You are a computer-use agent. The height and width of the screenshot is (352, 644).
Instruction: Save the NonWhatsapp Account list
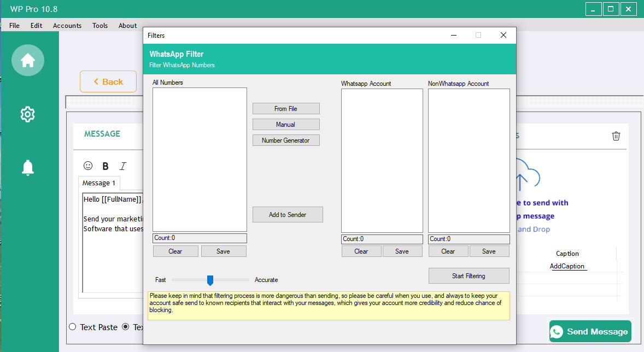(x=489, y=251)
